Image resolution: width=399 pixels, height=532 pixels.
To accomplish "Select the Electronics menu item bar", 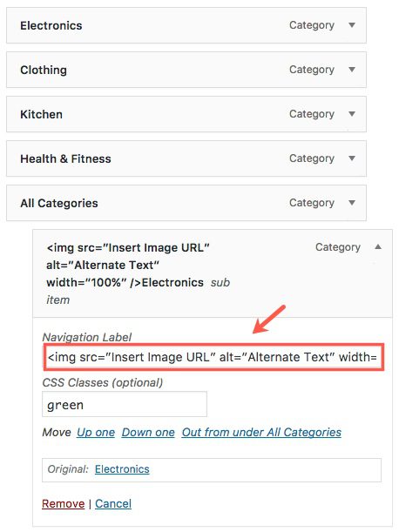I will click(186, 25).
